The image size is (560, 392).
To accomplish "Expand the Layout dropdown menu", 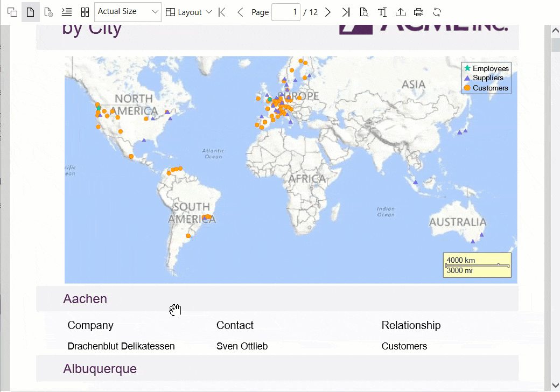I will coord(188,12).
